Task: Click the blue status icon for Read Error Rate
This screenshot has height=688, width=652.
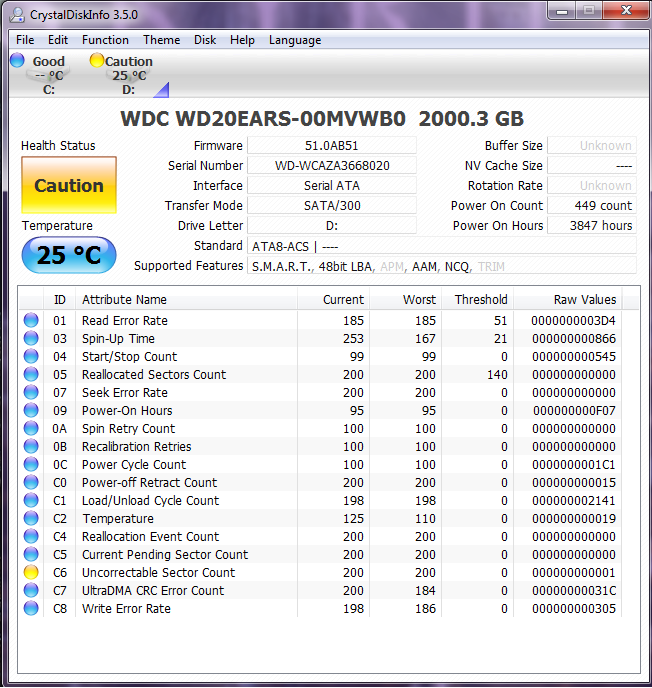Action: (x=31, y=320)
